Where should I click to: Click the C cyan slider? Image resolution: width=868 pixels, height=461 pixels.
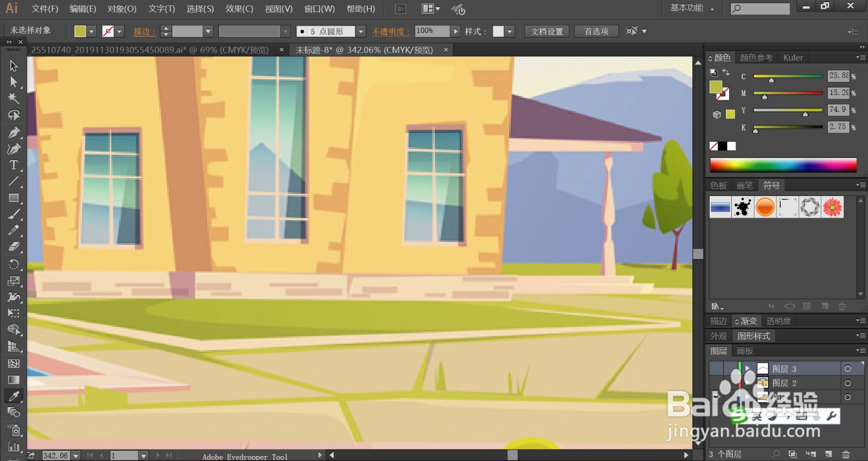pos(788,77)
